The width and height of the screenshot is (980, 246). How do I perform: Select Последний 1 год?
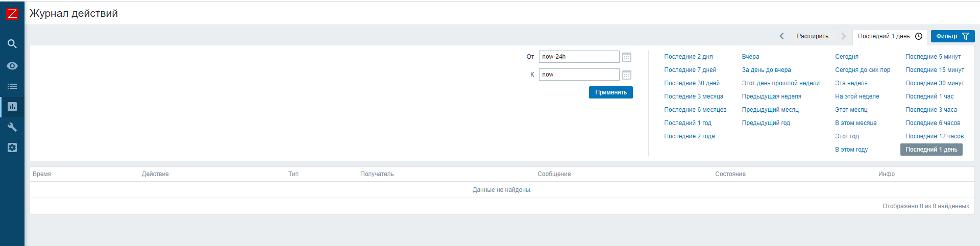[688, 123]
